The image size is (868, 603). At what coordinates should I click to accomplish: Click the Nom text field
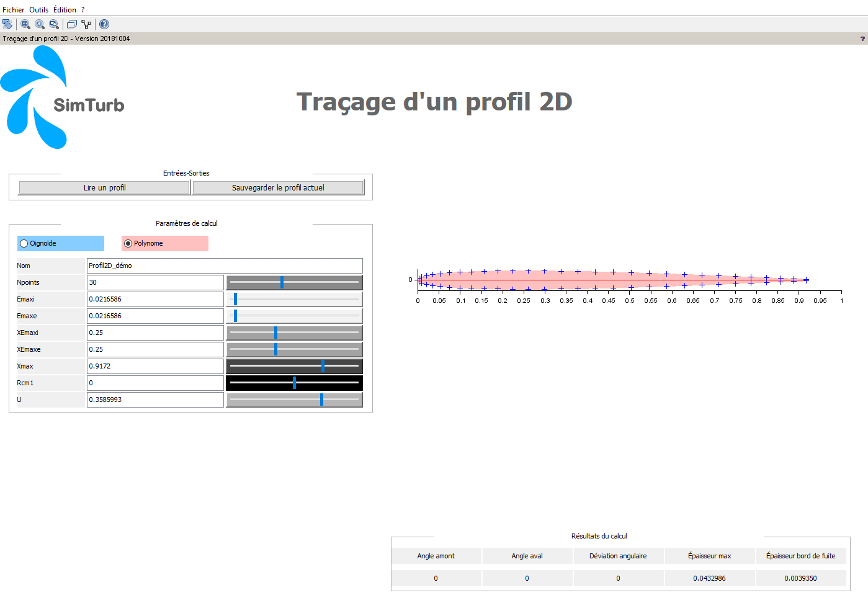(x=225, y=266)
